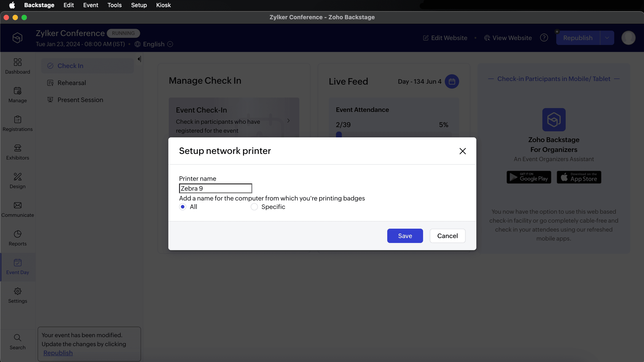Open the Dashboard sidebar icon

coord(17,62)
